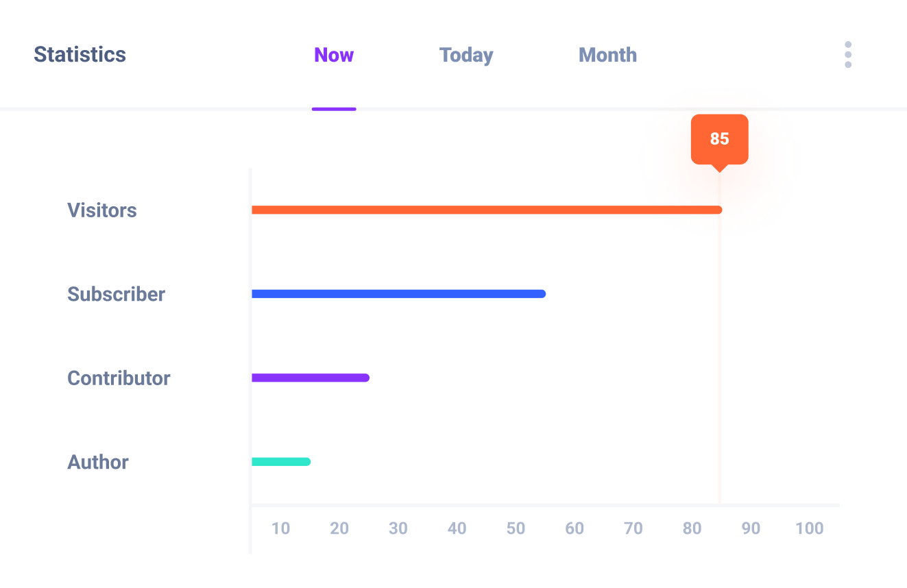Click the Statistics heading
This screenshot has width=907, height=588.
coord(80,54)
